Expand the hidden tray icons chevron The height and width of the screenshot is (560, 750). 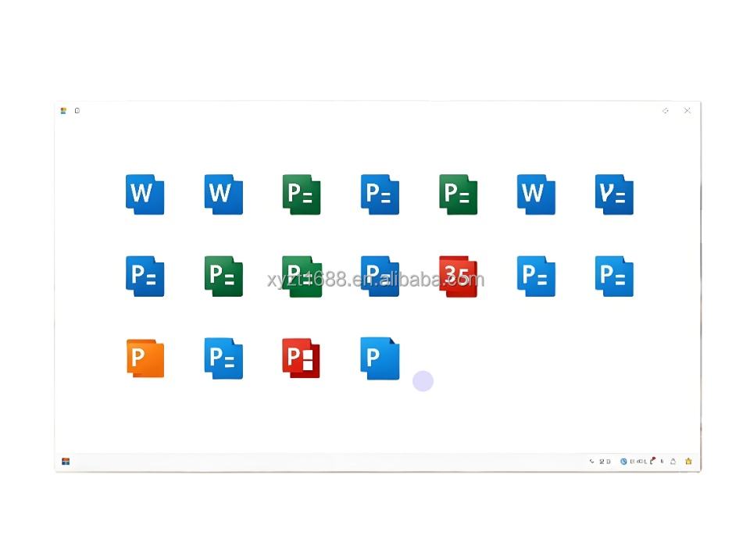pyautogui.click(x=591, y=462)
